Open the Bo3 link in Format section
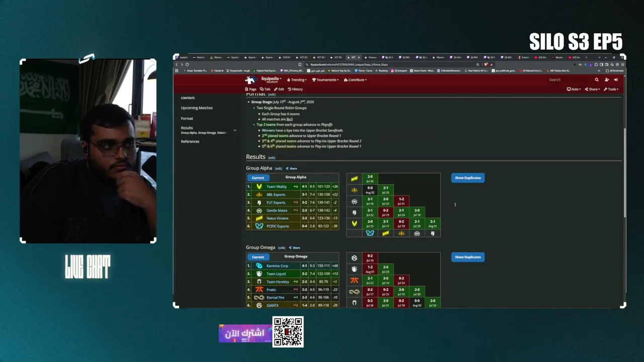Image resolution: width=644 pixels, height=362 pixels. [x=290, y=119]
